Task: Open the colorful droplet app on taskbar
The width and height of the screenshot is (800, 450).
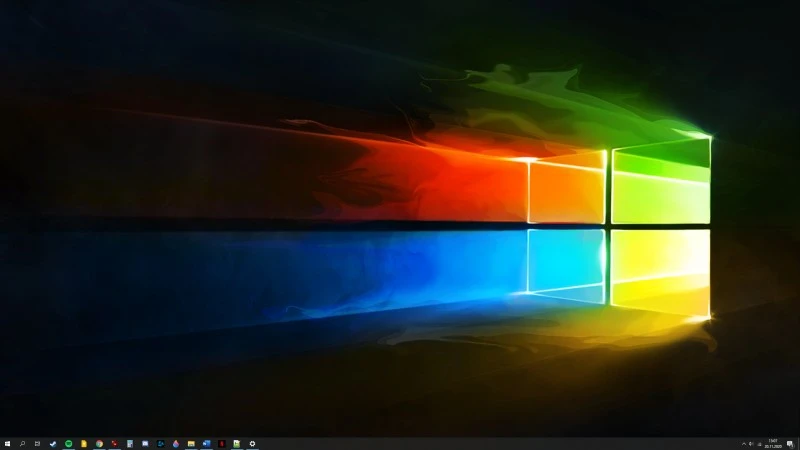Action: [176, 444]
